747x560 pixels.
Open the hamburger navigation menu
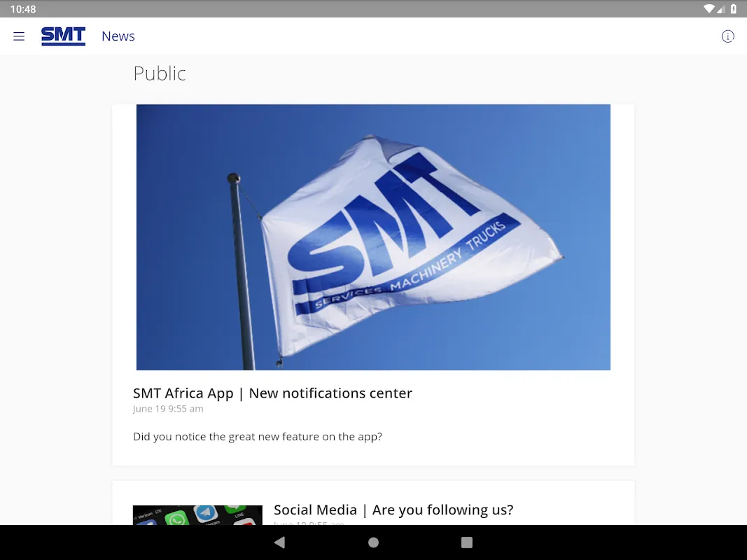coord(19,36)
